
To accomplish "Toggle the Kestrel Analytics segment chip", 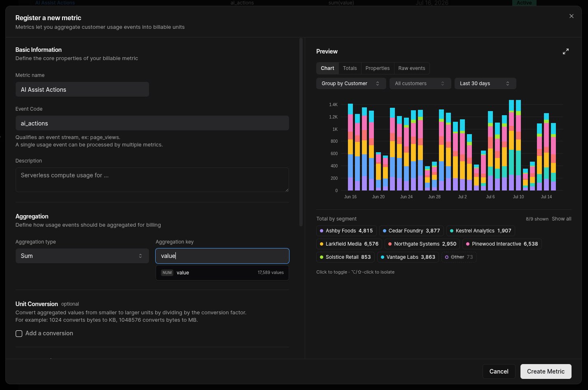I will (x=481, y=231).
